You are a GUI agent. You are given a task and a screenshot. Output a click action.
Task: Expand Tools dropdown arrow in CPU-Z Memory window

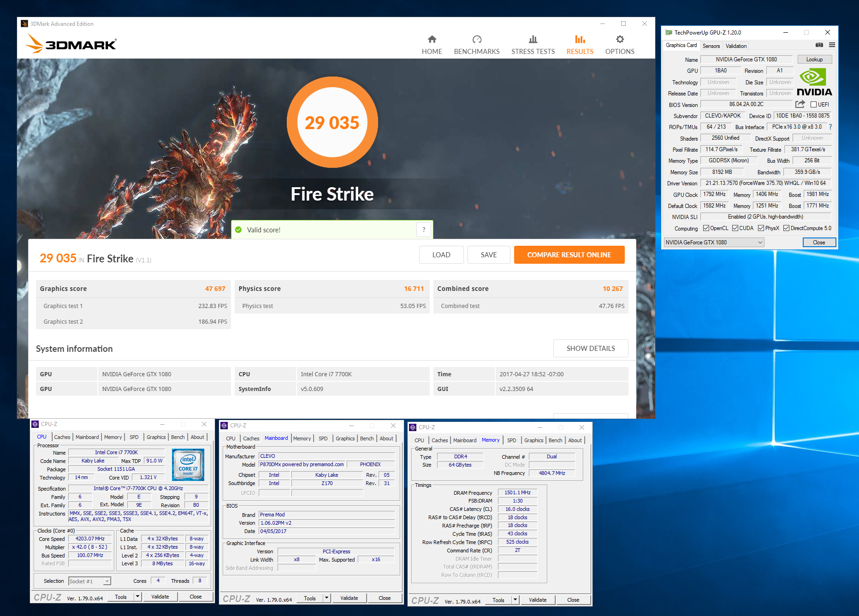point(515,600)
